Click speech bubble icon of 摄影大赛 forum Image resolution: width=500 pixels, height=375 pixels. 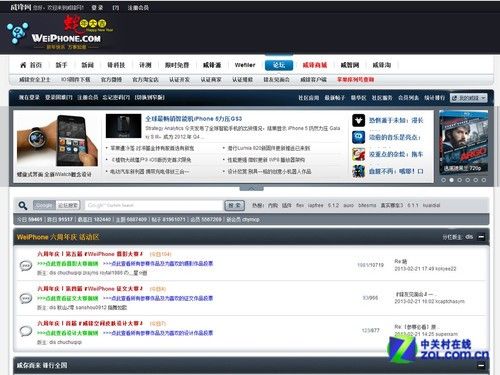[26, 265]
